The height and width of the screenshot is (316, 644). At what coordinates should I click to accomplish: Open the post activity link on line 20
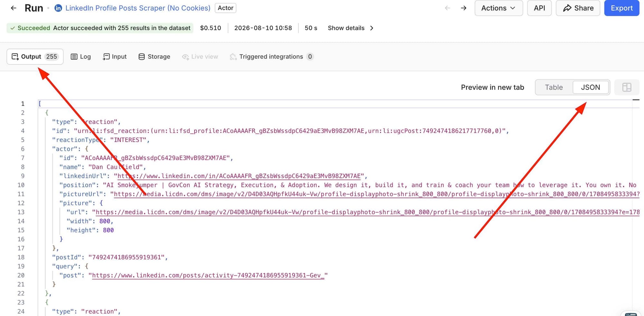point(208,275)
